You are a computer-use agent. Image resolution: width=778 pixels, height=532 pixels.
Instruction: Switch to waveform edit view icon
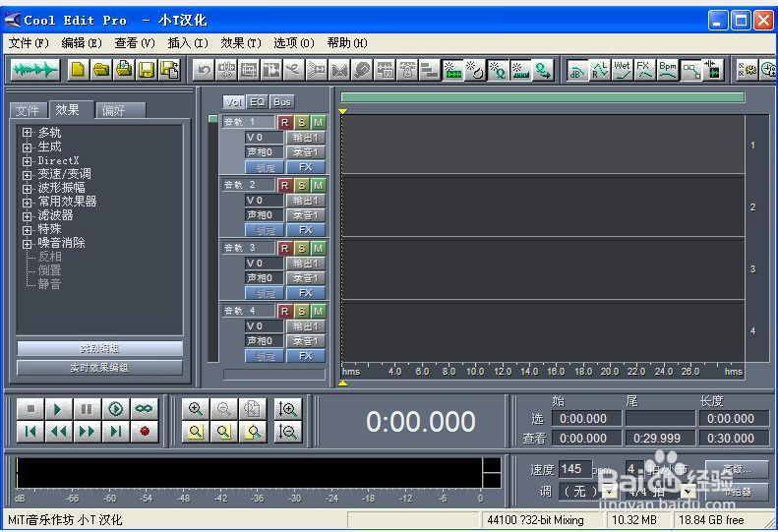(x=34, y=70)
